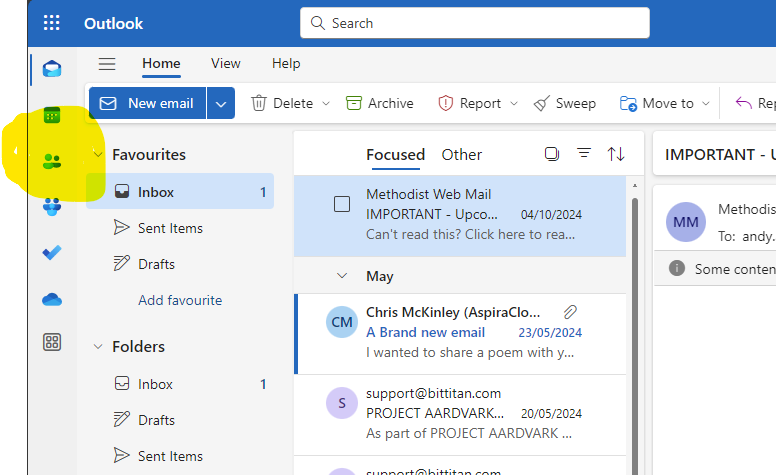Use the Sweep tool
776x475 pixels.
(565, 103)
